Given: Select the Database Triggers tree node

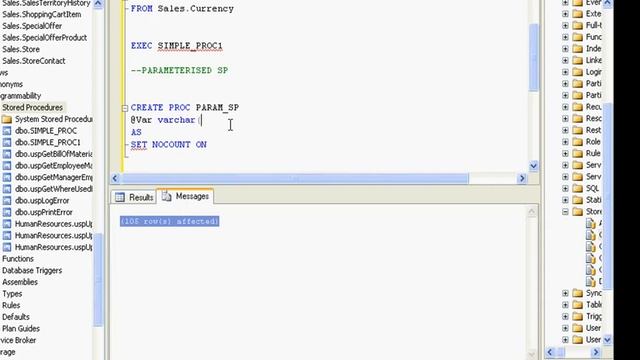Looking at the screenshot, I should coord(32,271).
